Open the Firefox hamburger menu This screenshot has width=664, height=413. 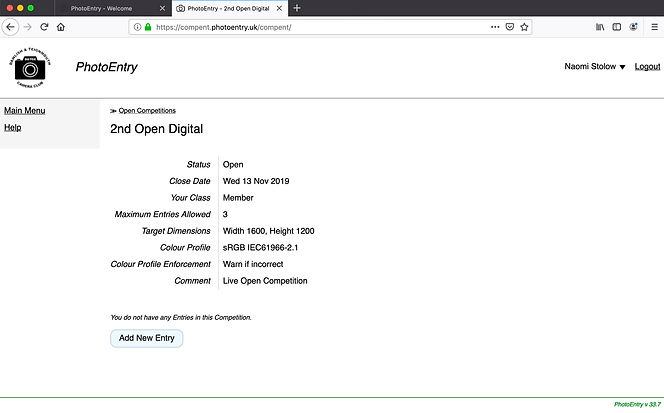(654, 27)
